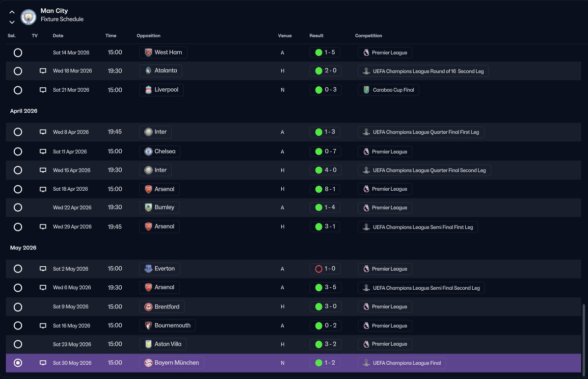Screen dimensions: 588x379
Task: Click the up chevron next to club badge
Action: [x=12, y=12]
